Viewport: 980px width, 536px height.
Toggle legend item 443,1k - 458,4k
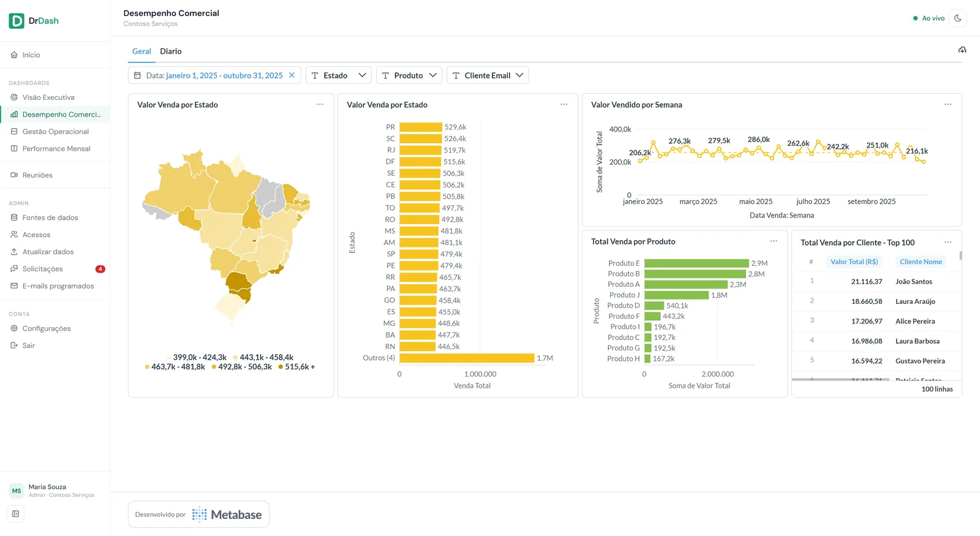click(x=263, y=357)
